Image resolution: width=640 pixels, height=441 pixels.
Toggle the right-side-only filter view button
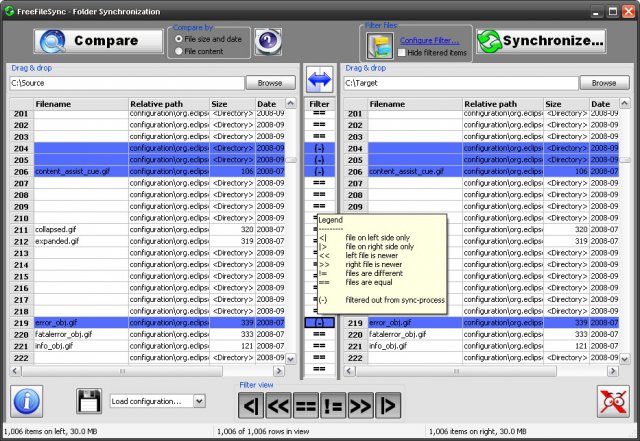click(388, 405)
